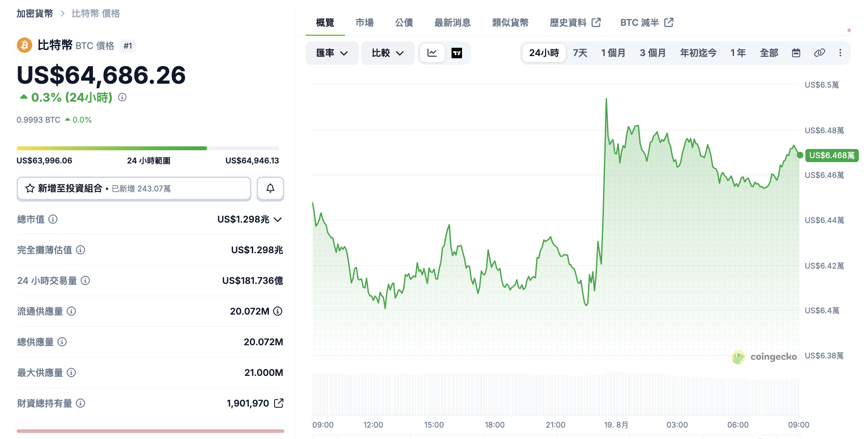The image size is (868, 439).
Task: Open the 最新消息 tab
Action: (452, 22)
